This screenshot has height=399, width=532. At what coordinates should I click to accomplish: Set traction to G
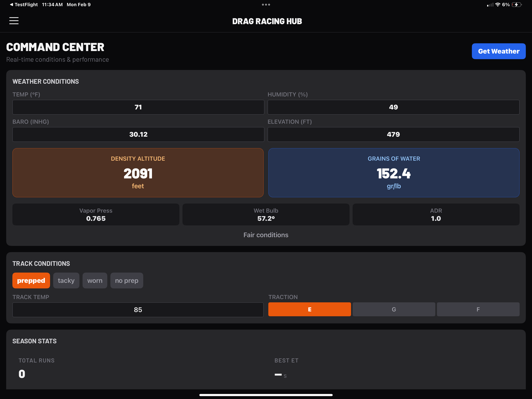pos(394,309)
